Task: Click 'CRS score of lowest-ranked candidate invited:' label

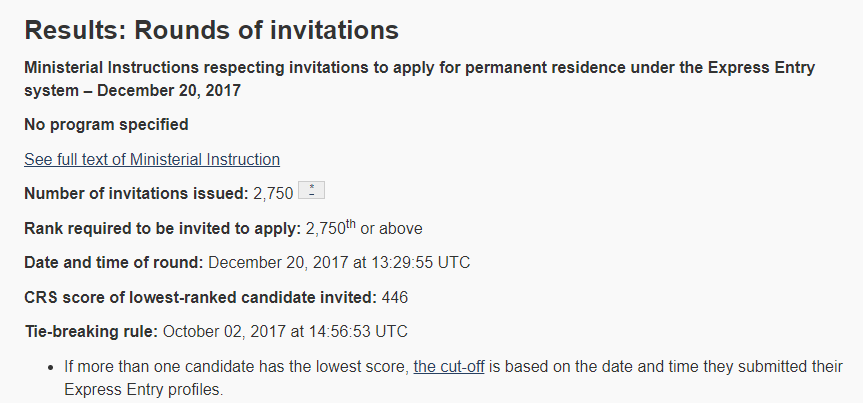Action: tap(200, 298)
